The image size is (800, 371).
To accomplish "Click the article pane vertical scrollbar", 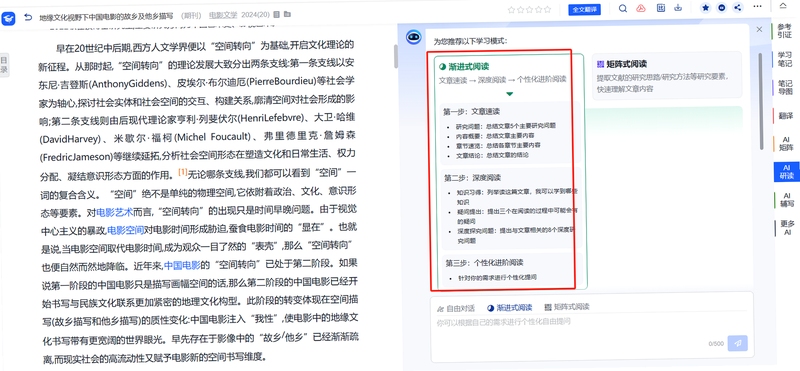I will (395, 56).
